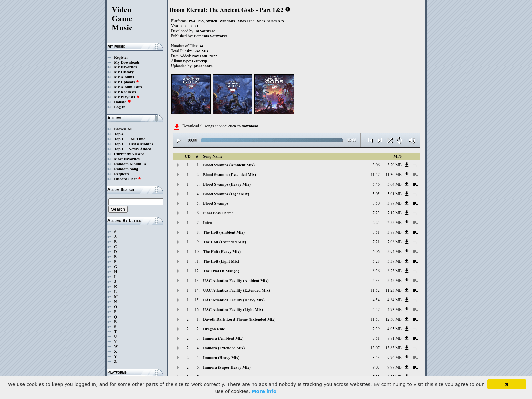The height and width of the screenshot is (399, 532).
Task: Add The Holt (Ambient Mix) to playlist
Action: pos(415,233)
